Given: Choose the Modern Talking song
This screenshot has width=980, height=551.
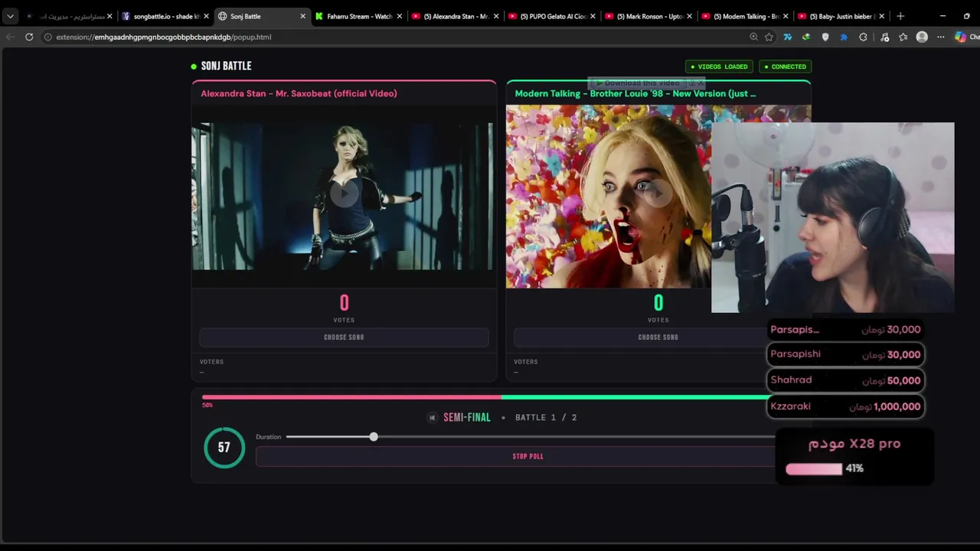Looking at the screenshot, I should coord(658,337).
